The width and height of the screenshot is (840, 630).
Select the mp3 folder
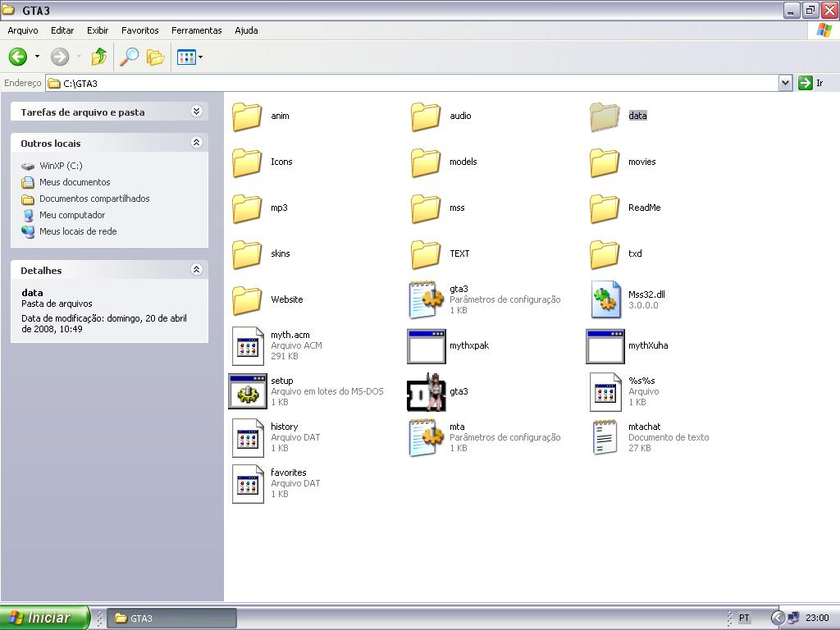[x=247, y=208]
